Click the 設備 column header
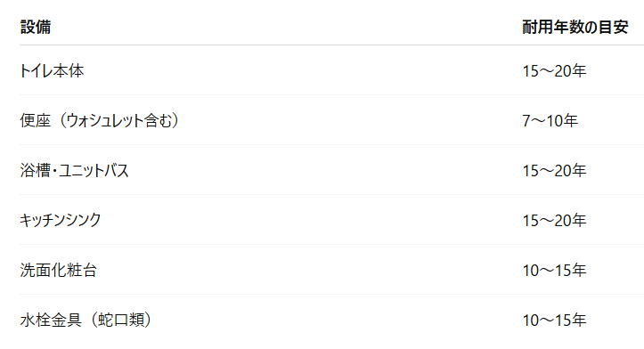Screen dimensions: 644x349 [36, 27]
